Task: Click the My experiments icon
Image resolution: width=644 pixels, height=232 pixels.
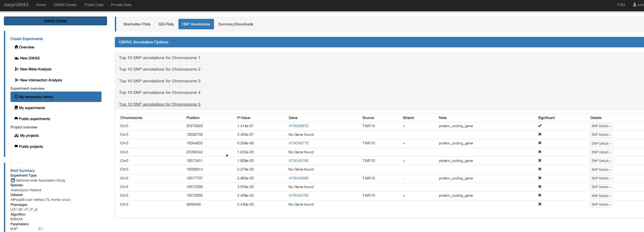Action: pos(16,108)
